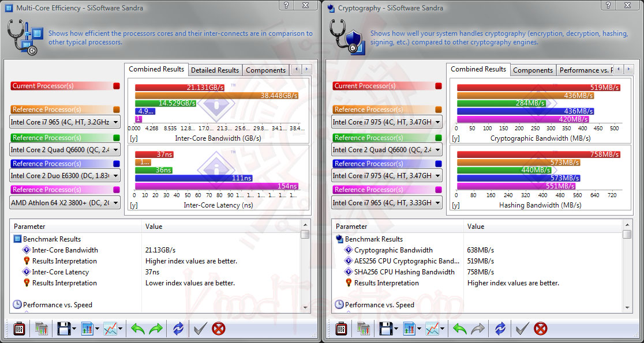Image resolution: width=644 pixels, height=343 pixels.
Task: Switch to Components tab in Cryptography
Action: pos(533,70)
